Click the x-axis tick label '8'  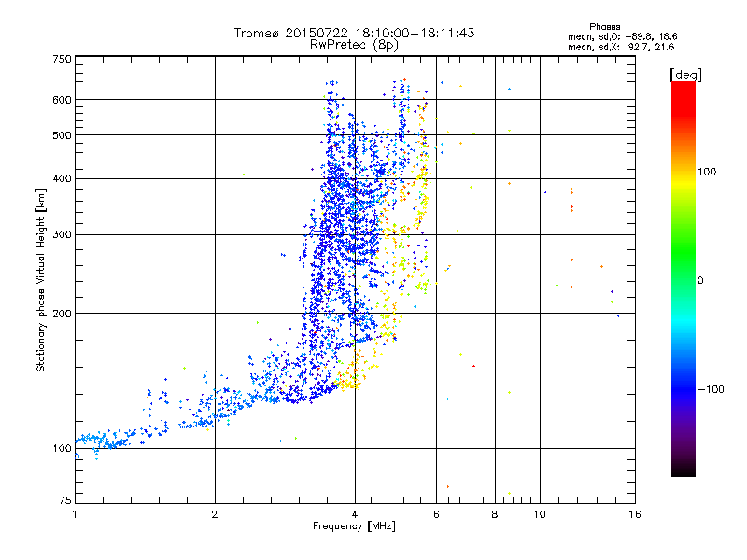point(495,514)
